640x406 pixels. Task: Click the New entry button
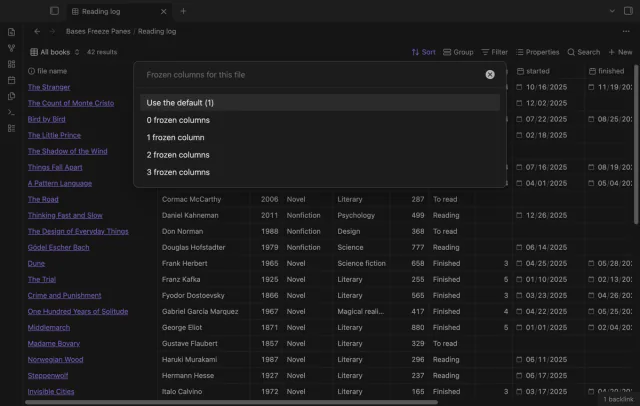[x=620, y=52]
